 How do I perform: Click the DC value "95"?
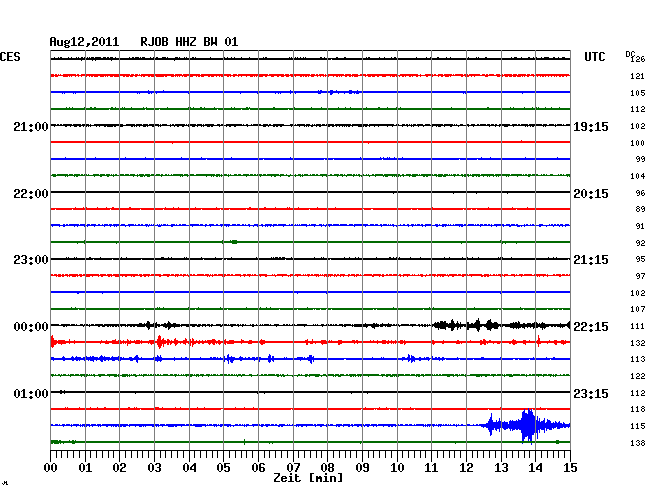640,259
